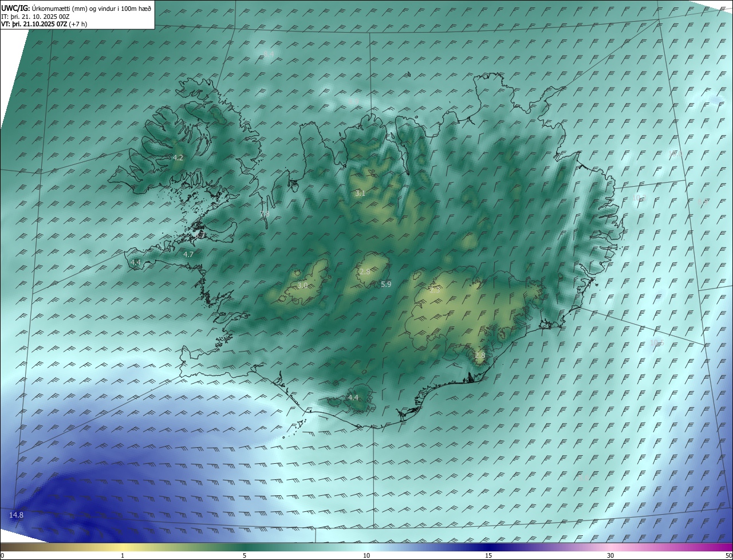733x560 pixels.
Task: Click the 'UWC/IG: Úrkomumætti (mm)' title line
Action: (x=77, y=9)
